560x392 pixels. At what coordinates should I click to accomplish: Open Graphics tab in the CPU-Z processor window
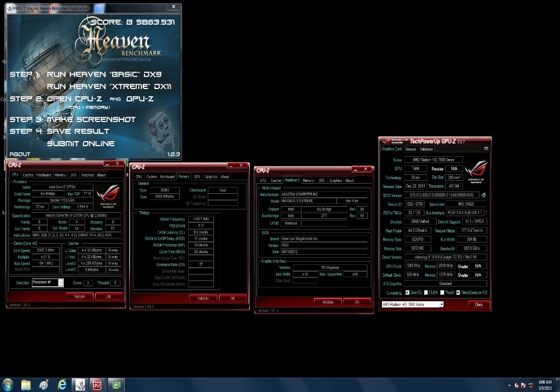(x=87, y=175)
